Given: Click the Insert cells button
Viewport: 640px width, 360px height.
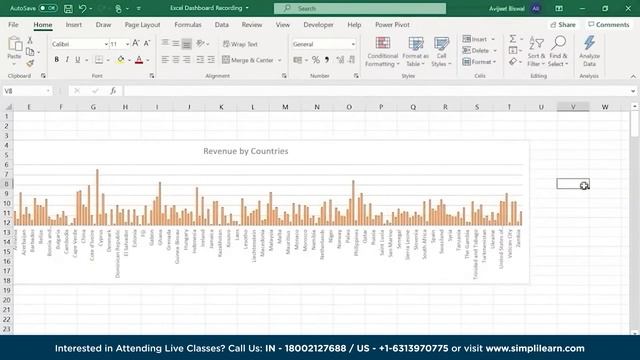Looking at the screenshot, I should (475, 39).
